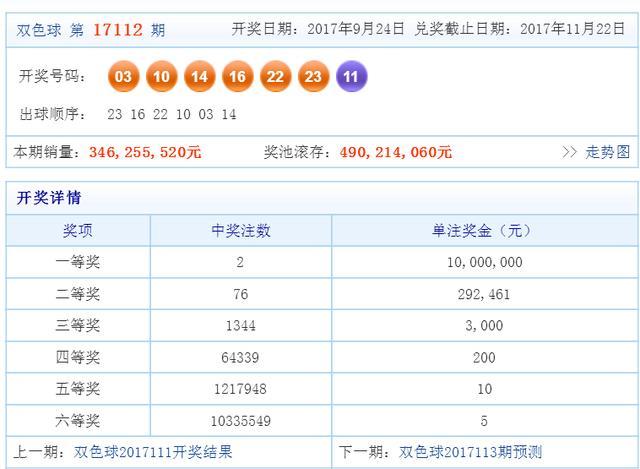
Task: Click the sixth prize count 10335549
Action: click(240, 421)
